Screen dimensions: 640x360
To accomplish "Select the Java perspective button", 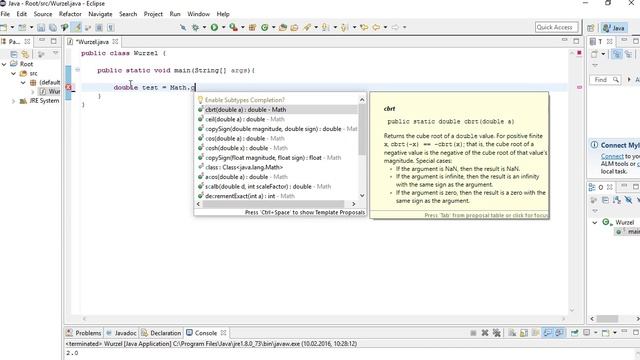I will (x=614, y=28).
